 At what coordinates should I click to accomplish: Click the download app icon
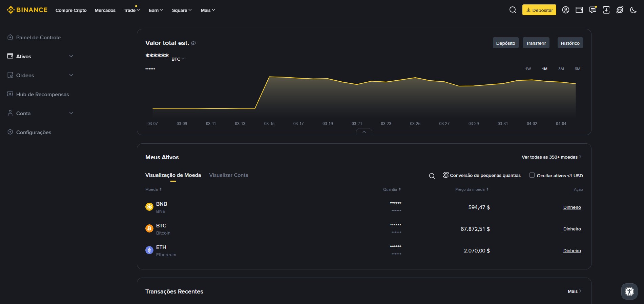click(x=606, y=10)
